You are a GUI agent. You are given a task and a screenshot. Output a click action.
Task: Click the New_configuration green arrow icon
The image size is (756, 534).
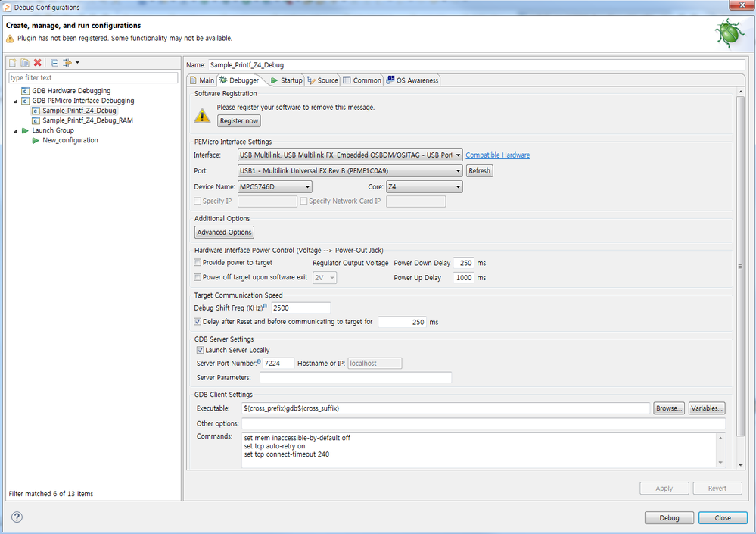[x=36, y=140]
